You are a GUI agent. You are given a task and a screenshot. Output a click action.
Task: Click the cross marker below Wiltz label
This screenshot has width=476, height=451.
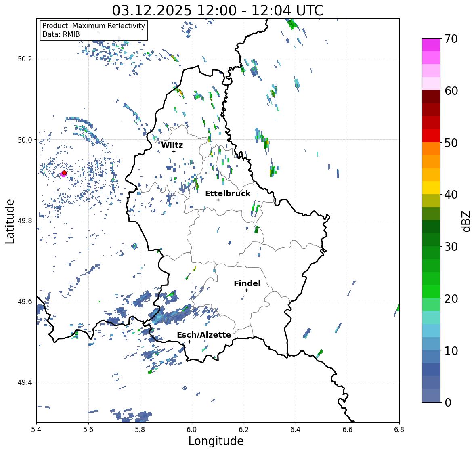tap(174, 151)
